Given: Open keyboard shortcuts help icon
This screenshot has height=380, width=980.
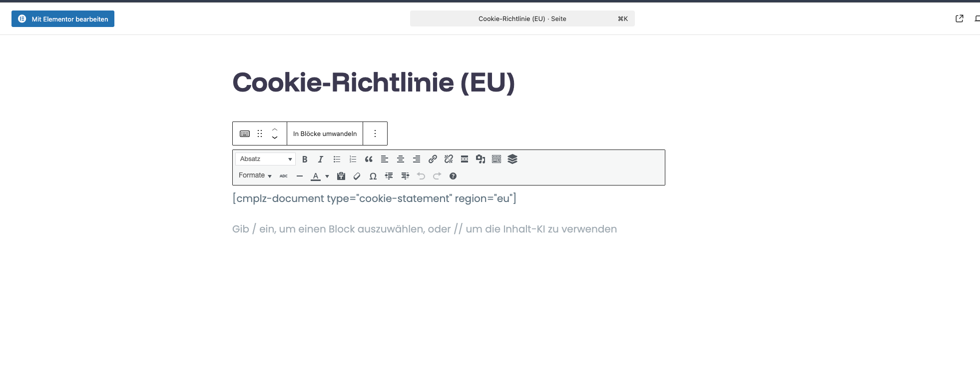Looking at the screenshot, I should [453, 176].
